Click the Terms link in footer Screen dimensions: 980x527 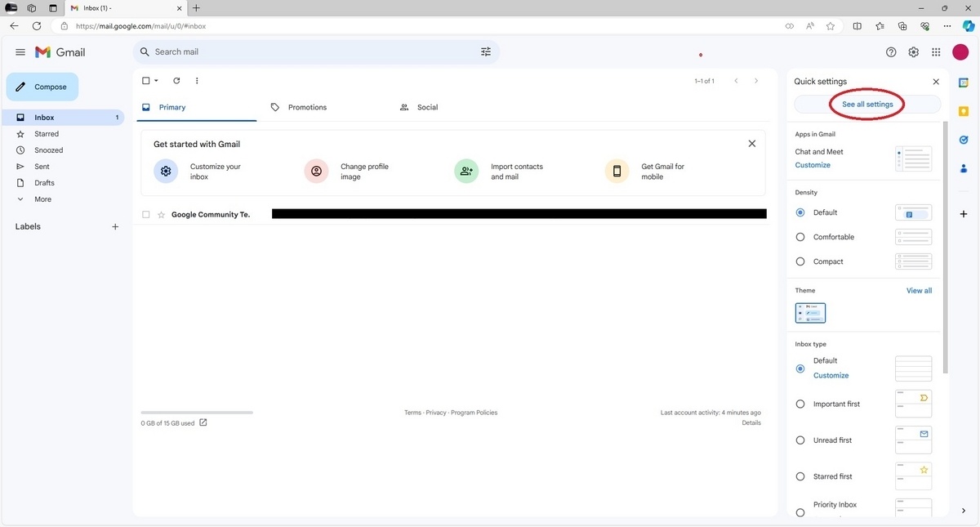click(x=412, y=413)
